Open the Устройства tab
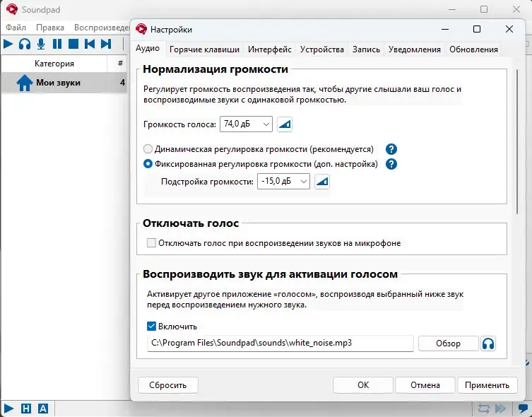 tap(321, 49)
